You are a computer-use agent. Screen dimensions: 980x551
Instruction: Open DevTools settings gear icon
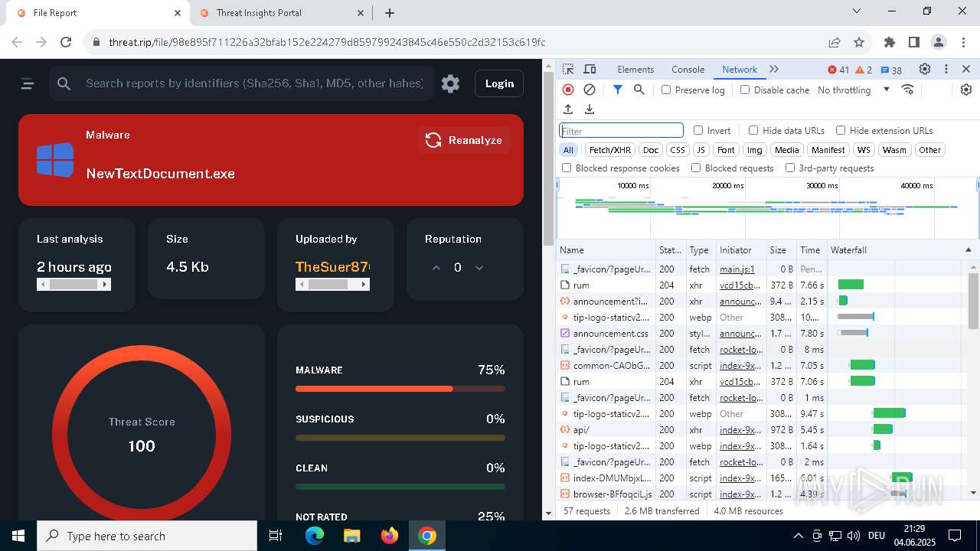pos(925,69)
